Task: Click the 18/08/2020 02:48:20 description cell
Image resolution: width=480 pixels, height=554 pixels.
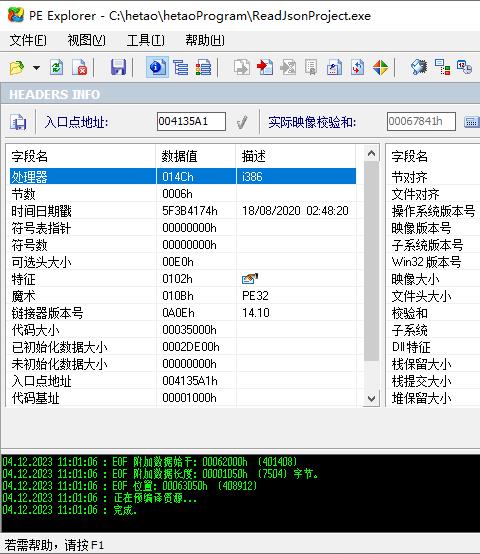Action: click(x=295, y=211)
